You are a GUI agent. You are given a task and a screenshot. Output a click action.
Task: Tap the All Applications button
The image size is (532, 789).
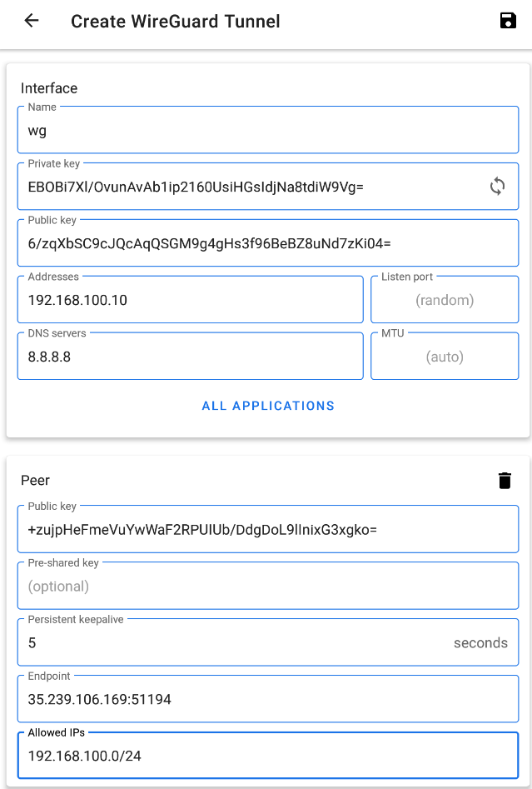pos(268,406)
